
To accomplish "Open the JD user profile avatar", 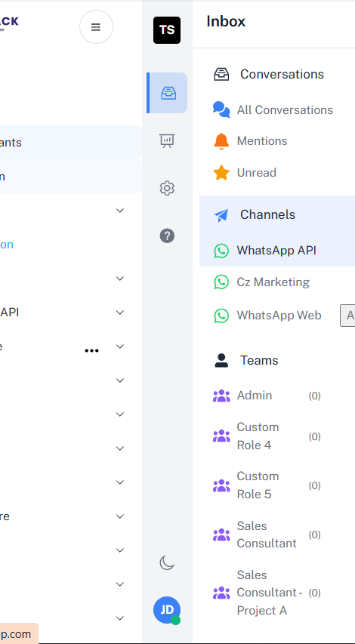I will 167,610.
